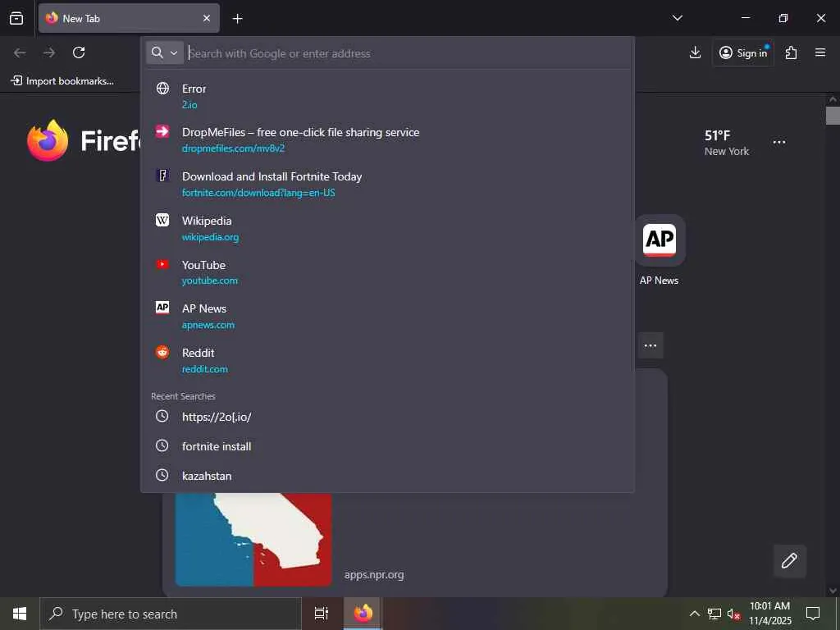
Task: Click the Firefox logo on new tab page
Action: pos(48,140)
